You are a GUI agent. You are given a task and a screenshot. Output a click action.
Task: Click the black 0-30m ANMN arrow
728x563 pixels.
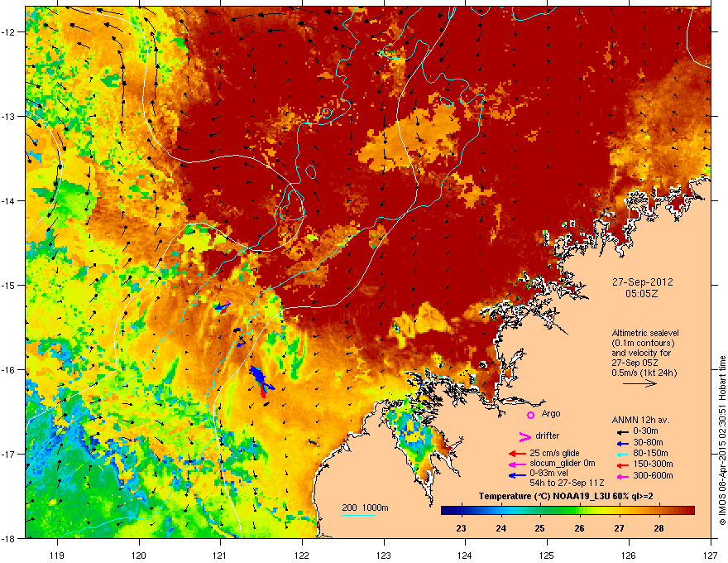622,431
